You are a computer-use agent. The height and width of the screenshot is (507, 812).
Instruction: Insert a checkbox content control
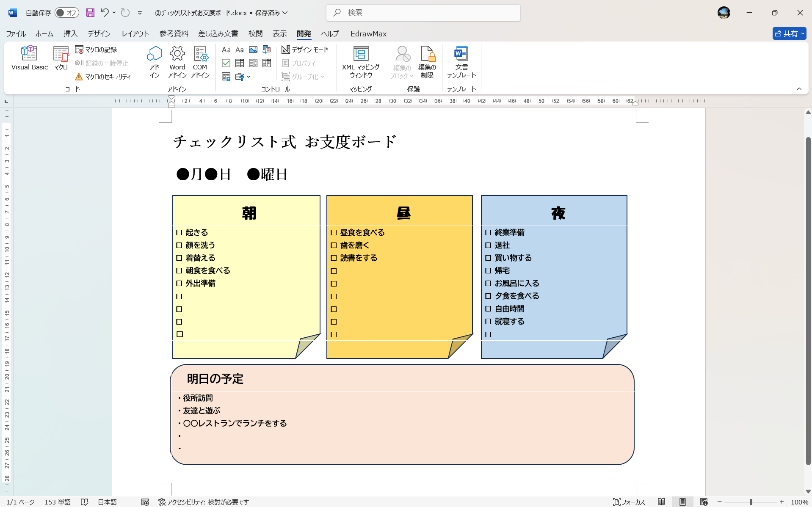coord(226,63)
